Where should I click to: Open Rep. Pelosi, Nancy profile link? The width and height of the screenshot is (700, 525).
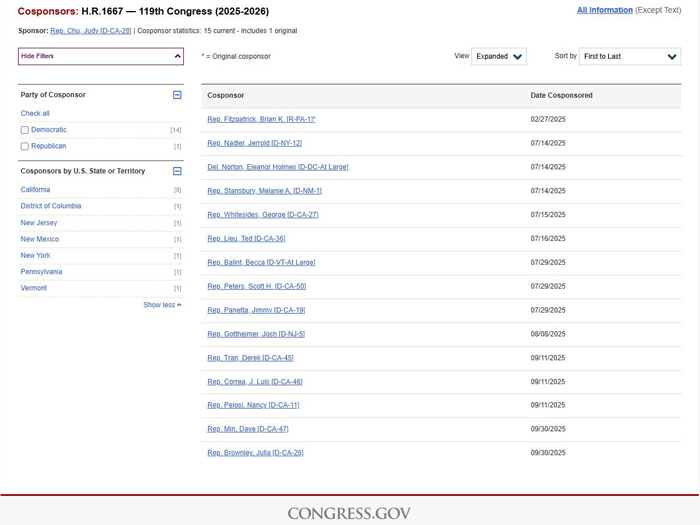[x=253, y=405]
